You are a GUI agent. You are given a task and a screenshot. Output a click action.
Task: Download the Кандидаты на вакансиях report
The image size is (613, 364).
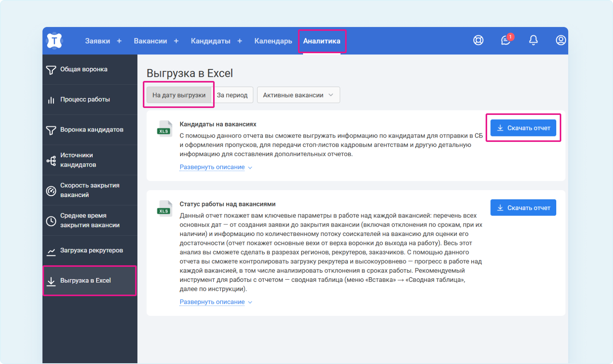(523, 128)
